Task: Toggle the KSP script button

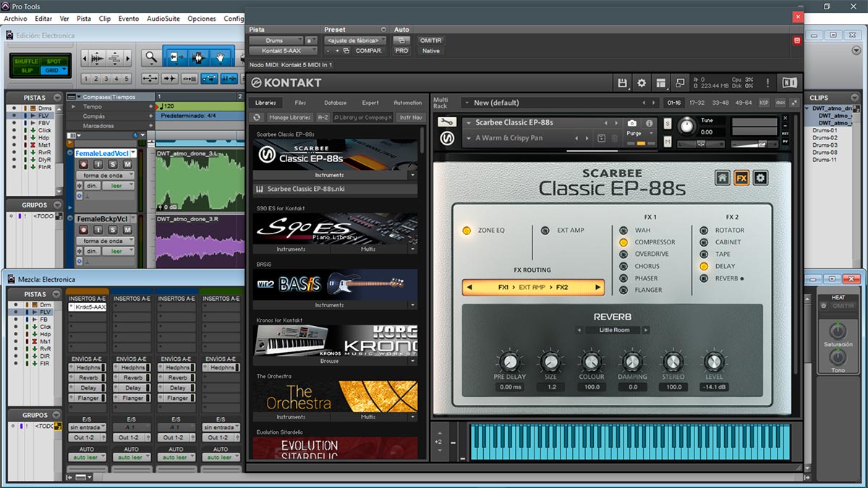Action: tap(764, 103)
